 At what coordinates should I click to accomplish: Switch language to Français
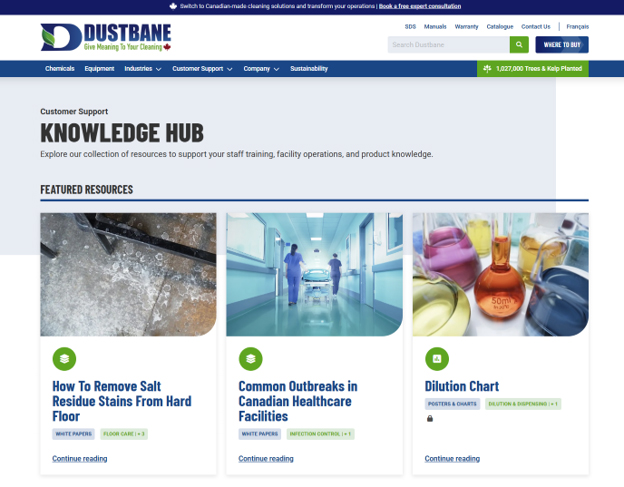point(577,27)
